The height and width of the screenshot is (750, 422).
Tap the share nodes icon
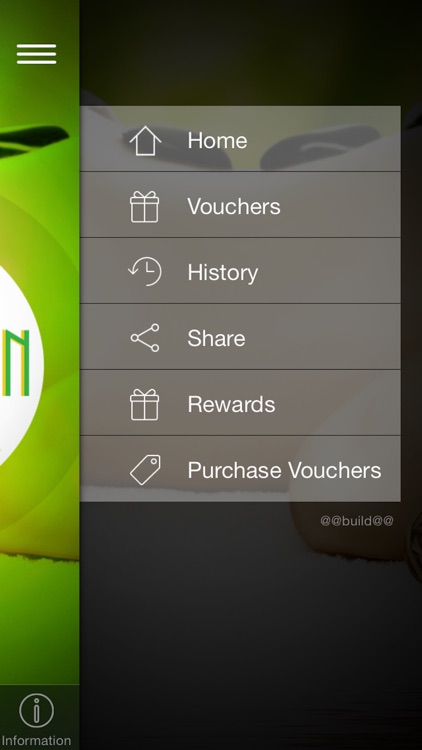coord(145,338)
